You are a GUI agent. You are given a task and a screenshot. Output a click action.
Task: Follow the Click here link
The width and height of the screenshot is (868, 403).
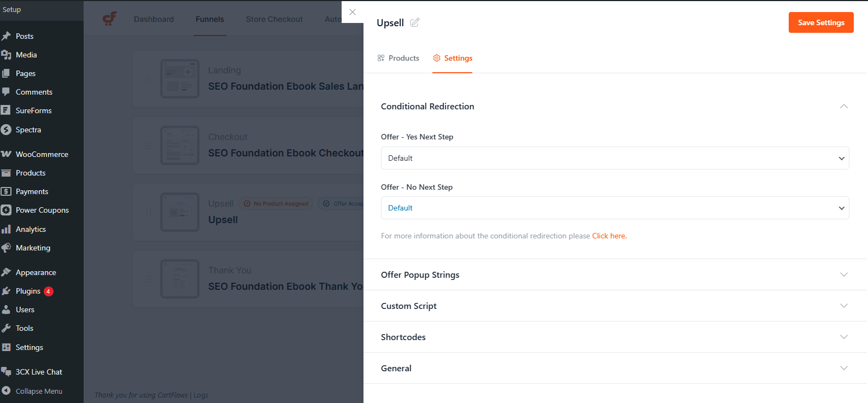pyautogui.click(x=609, y=236)
